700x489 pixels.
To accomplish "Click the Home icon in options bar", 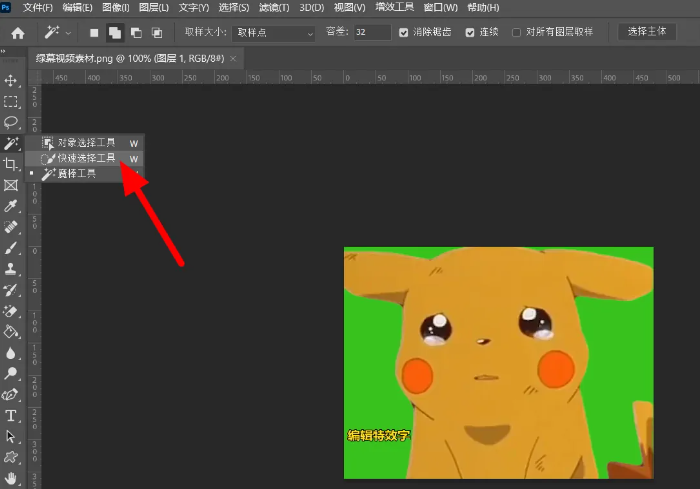I will click(x=17, y=33).
